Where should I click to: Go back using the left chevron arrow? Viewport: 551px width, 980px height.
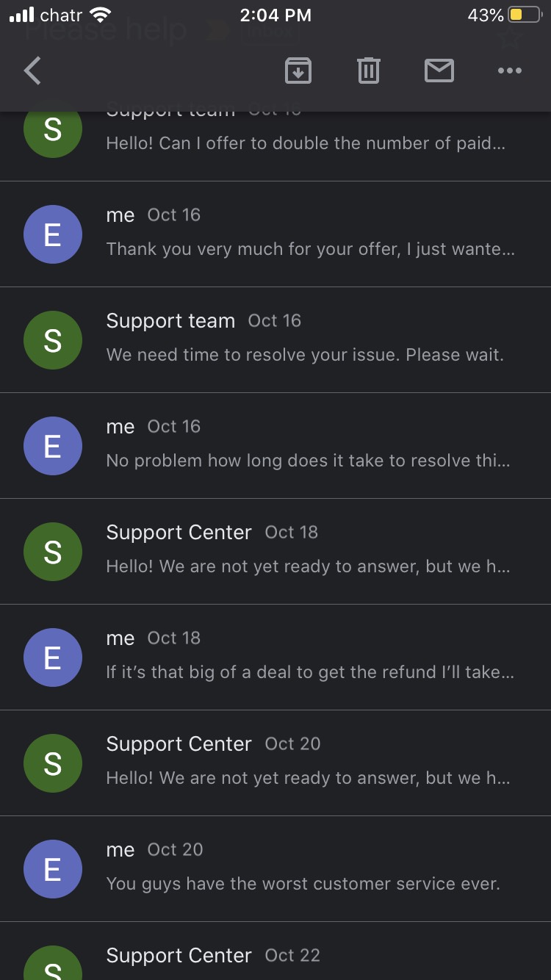(33, 71)
